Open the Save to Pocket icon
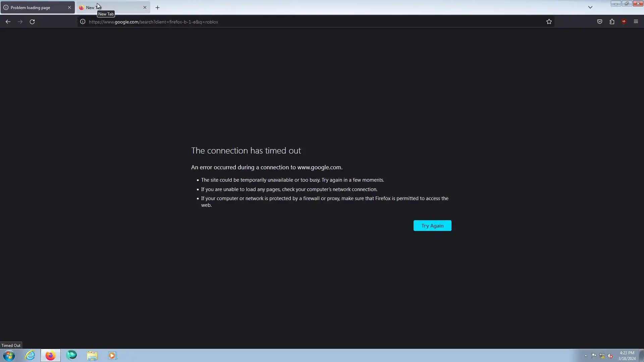This screenshot has height=362, width=644. click(x=599, y=22)
